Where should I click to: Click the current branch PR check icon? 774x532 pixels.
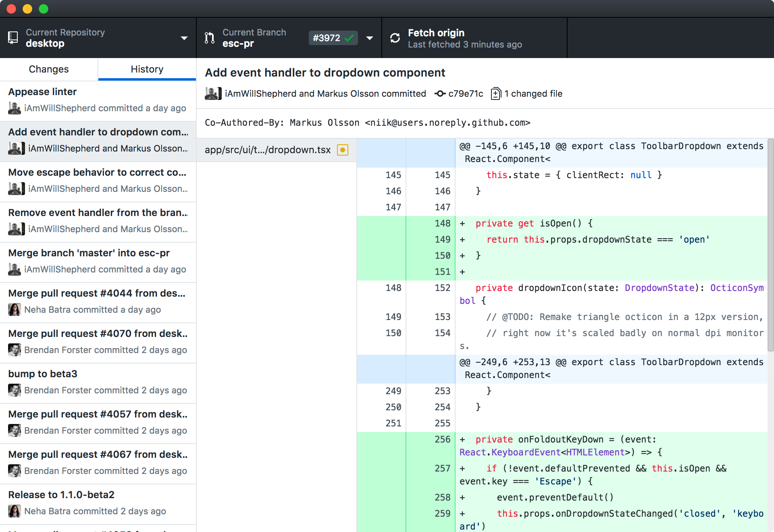point(348,37)
